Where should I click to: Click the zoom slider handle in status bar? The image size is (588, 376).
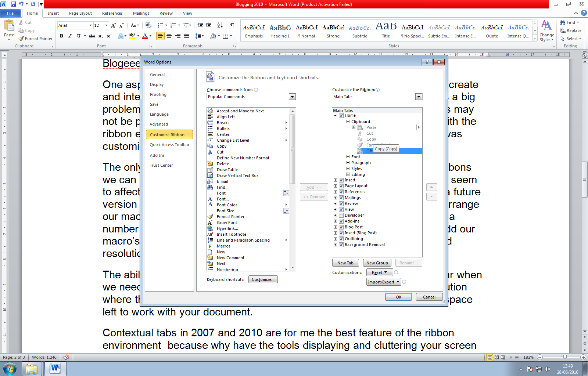(x=565, y=357)
